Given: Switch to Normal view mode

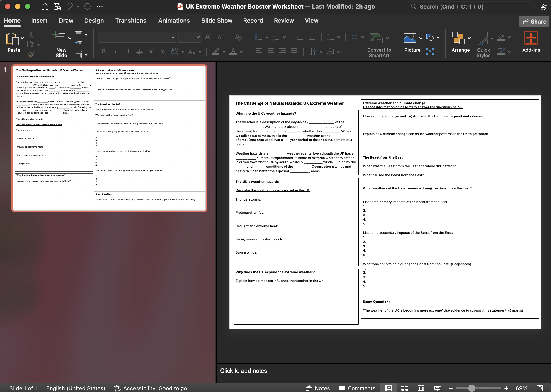Looking at the screenshot, I should click(388, 388).
